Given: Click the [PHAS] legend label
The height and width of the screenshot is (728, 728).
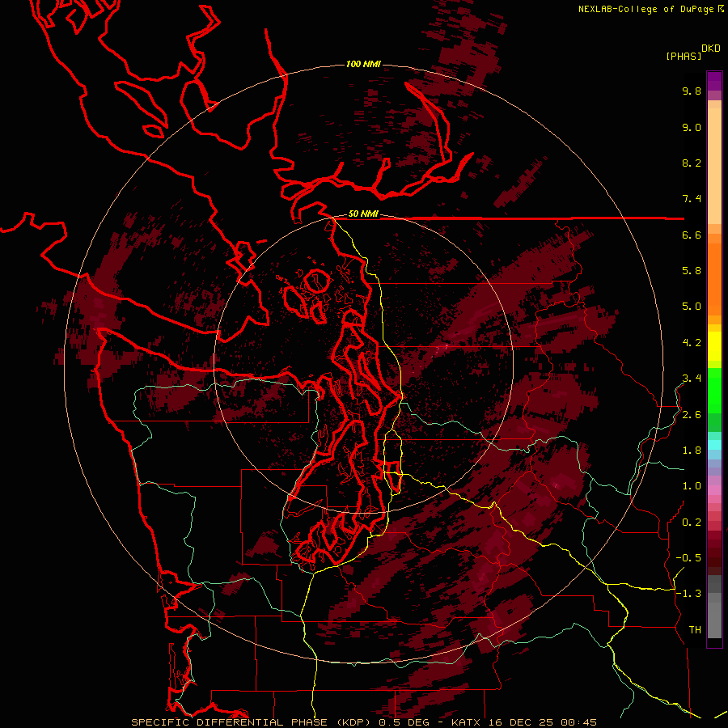Looking at the screenshot, I should 684,57.
